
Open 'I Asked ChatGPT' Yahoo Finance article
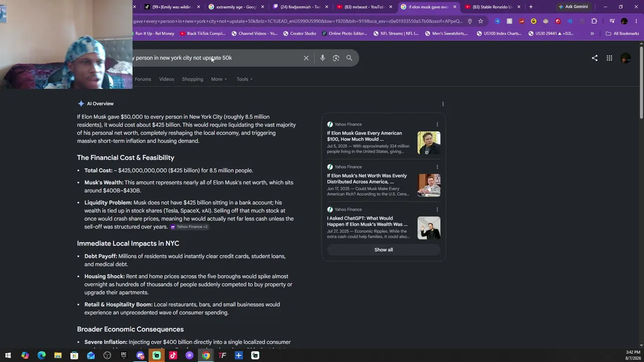pyautogui.click(x=367, y=221)
